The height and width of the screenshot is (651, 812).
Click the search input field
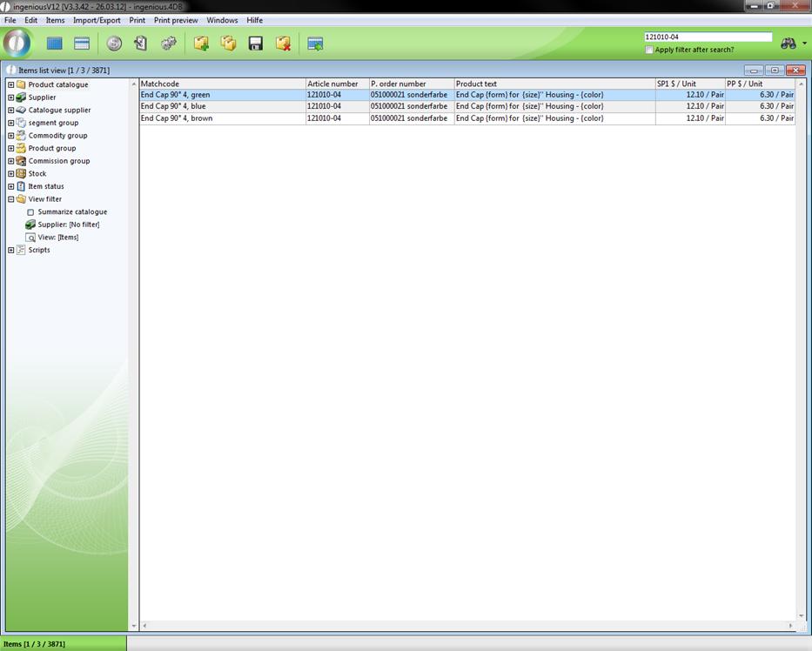pyautogui.click(x=707, y=37)
